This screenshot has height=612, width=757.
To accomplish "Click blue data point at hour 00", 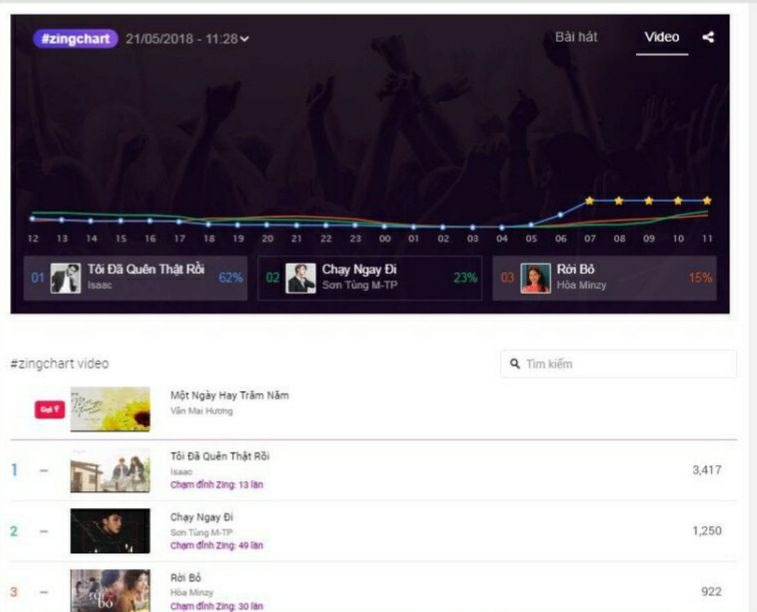I will point(384,226).
